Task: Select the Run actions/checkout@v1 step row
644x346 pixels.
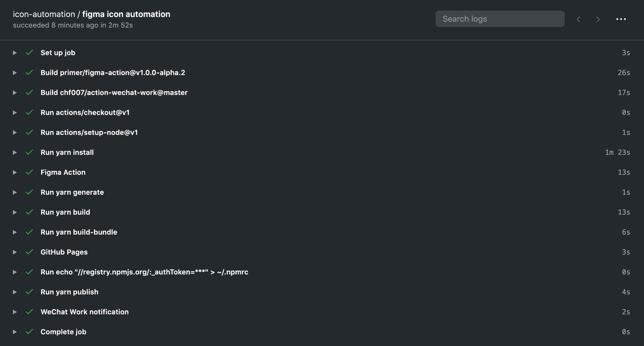Action: point(85,113)
